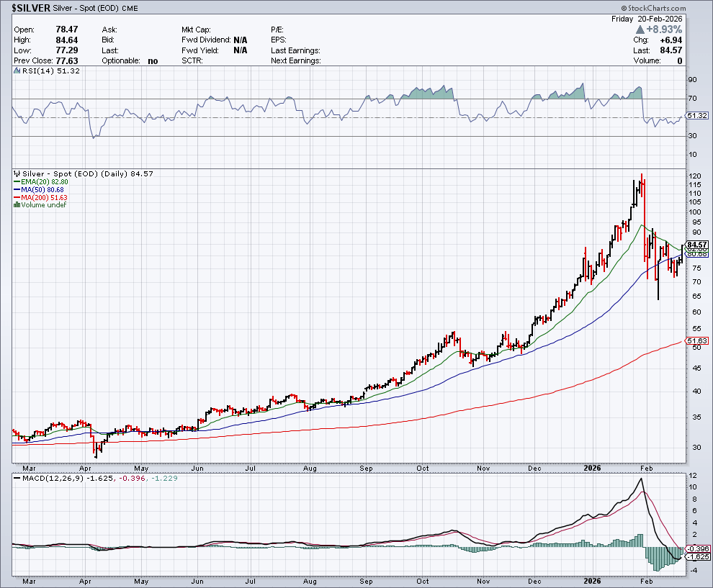Click the 84.57 current price tag on axis

pyautogui.click(x=697, y=245)
